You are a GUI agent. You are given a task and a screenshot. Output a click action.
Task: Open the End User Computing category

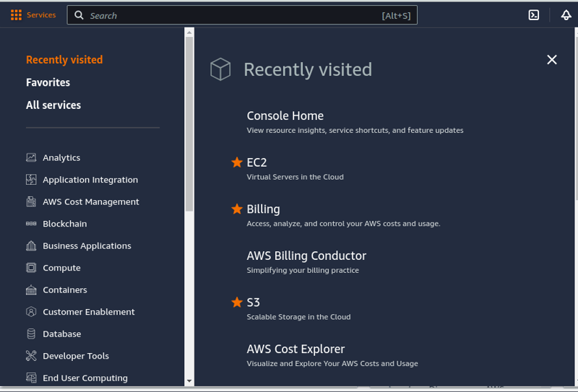tap(85, 378)
